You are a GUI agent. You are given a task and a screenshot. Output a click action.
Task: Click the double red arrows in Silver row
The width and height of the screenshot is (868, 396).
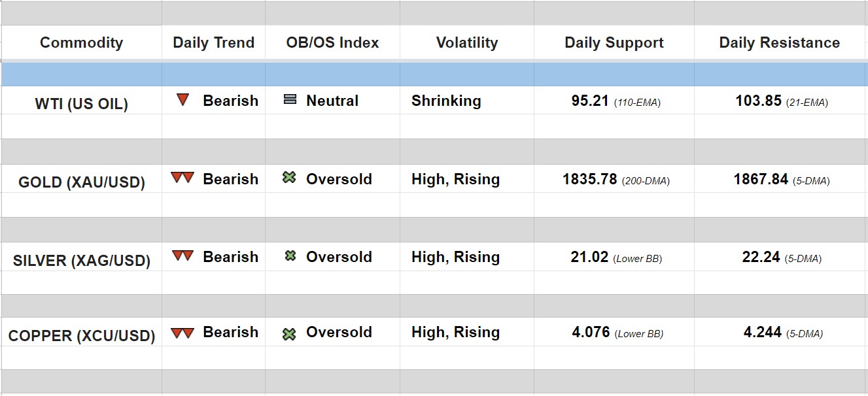pos(182,256)
